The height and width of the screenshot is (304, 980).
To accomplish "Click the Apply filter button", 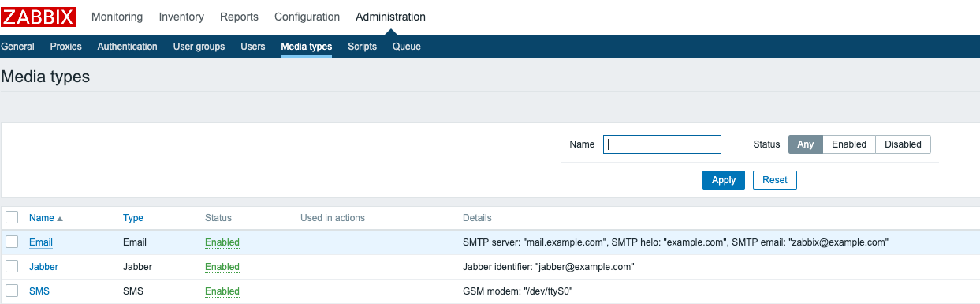I will coord(724,180).
